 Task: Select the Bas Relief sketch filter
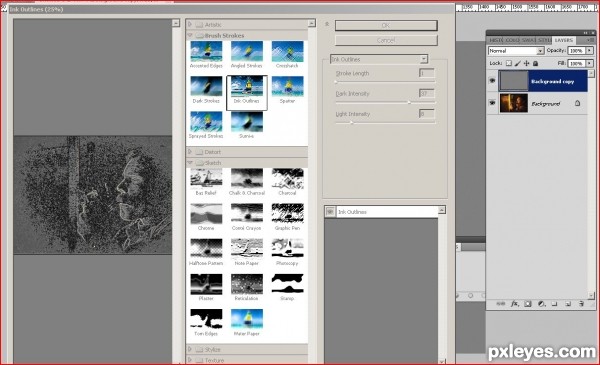click(x=206, y=179)
